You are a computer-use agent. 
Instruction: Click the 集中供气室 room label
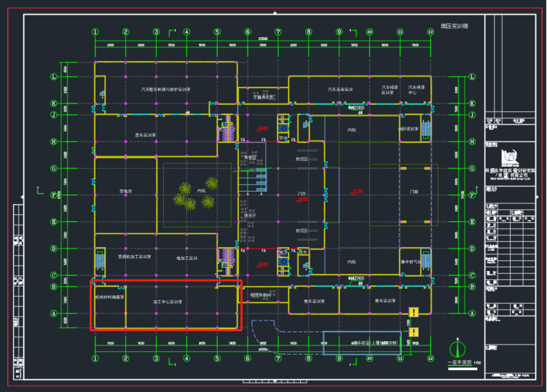412,262
